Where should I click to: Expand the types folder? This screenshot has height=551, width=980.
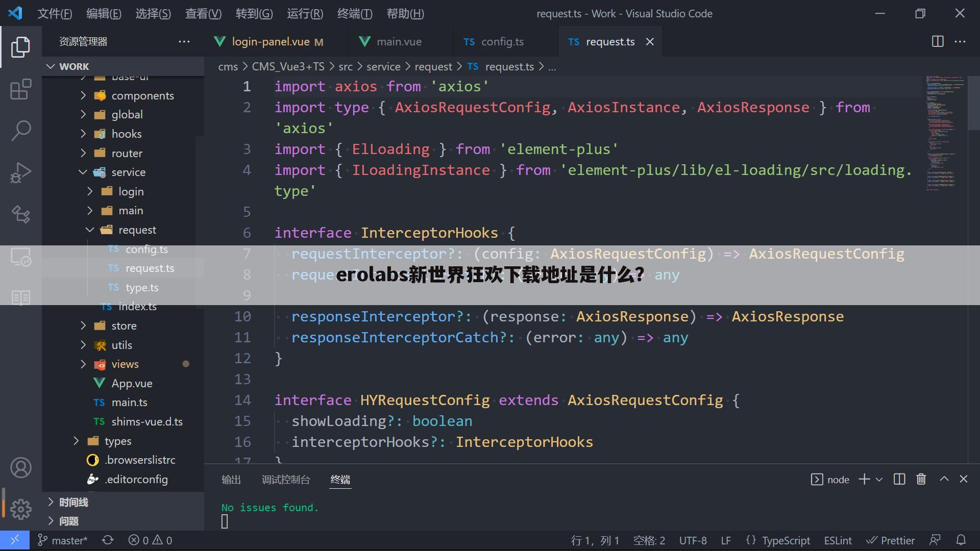(x=122, y=441)
